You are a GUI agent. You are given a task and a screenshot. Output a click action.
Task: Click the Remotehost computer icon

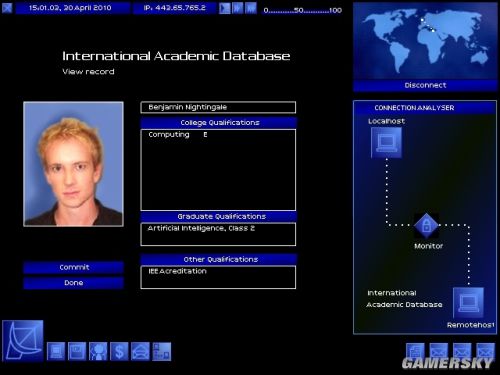[468, 303]
